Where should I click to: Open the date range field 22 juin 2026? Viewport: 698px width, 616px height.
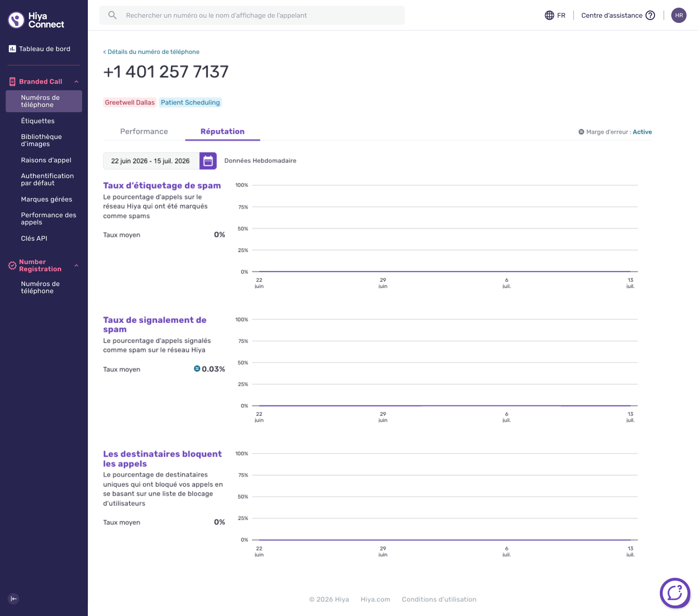[151, 161]
